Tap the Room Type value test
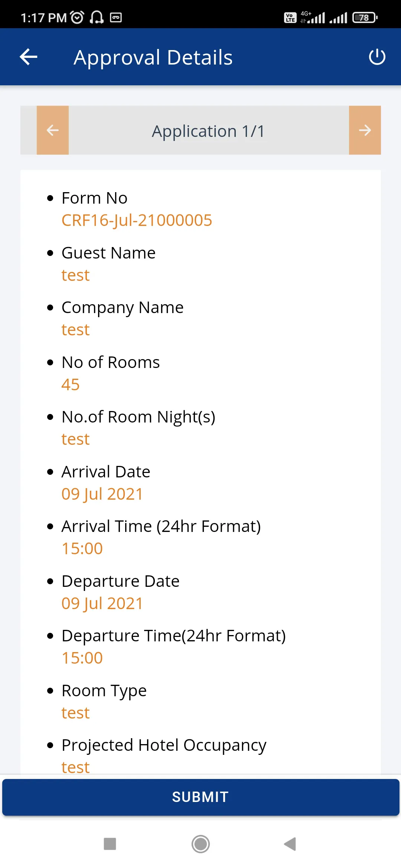This screenshot has height=868, width=401. (75, 713)
